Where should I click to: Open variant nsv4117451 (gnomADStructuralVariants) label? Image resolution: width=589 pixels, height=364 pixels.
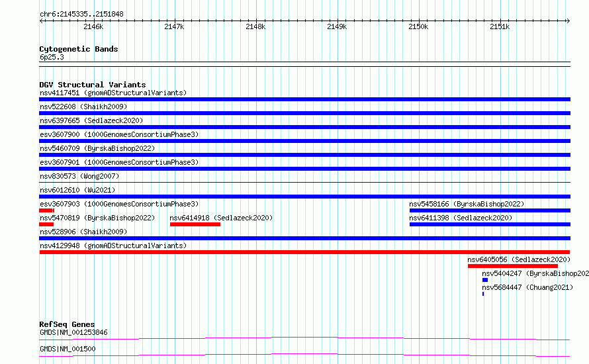(x=113, y=93)
